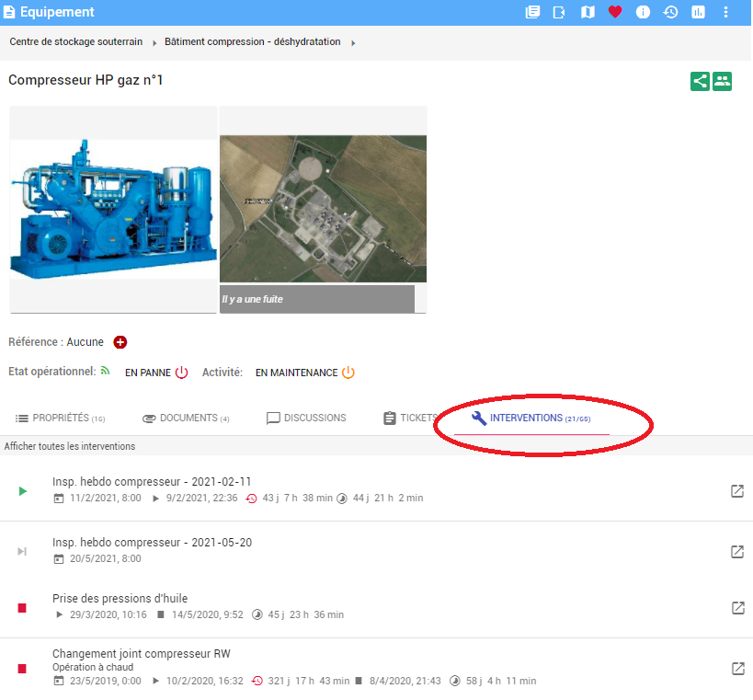Click calendar icon beside 23/5/2019, 0:00

click(x=59, y=681)
